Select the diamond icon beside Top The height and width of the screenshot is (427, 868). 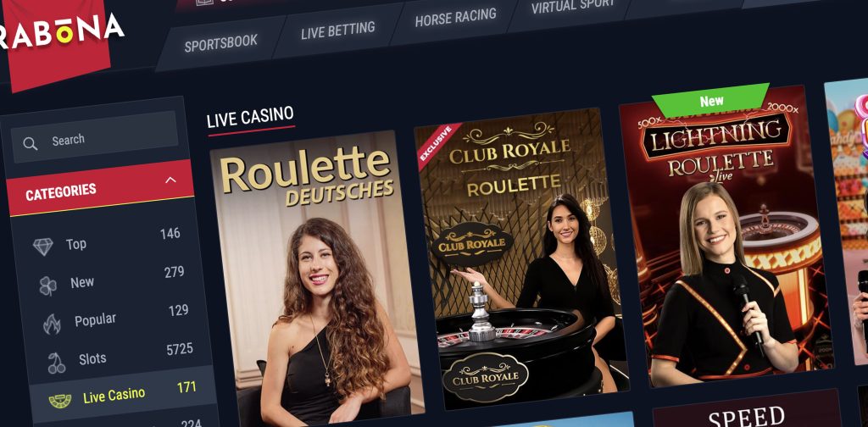point(43,247)
